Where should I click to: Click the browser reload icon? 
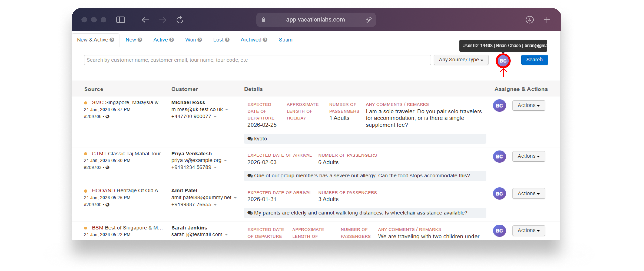tap(180, 20)
